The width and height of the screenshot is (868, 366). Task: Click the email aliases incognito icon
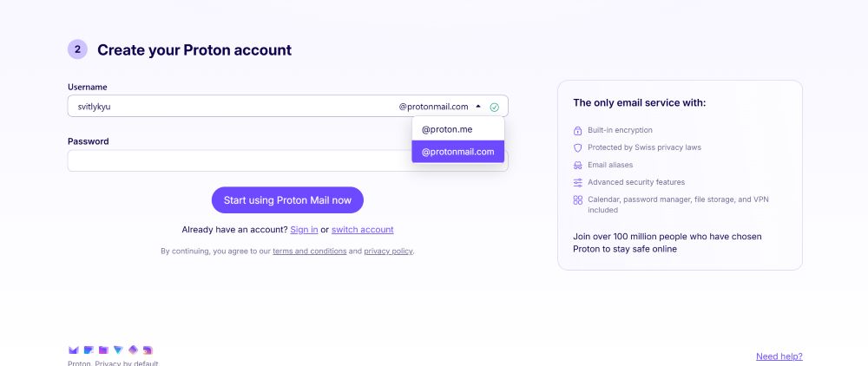[x=578, y=166]
